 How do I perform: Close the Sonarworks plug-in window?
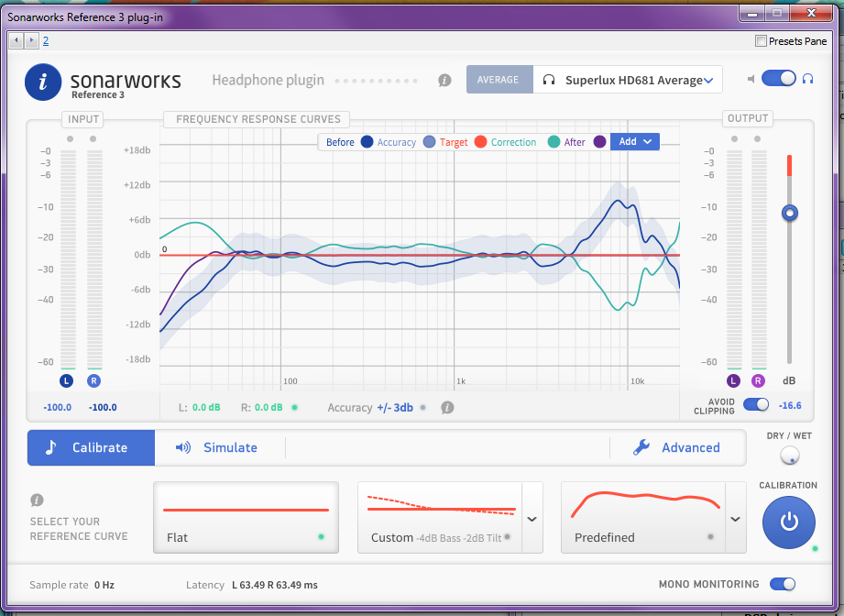tap(812, 13)
